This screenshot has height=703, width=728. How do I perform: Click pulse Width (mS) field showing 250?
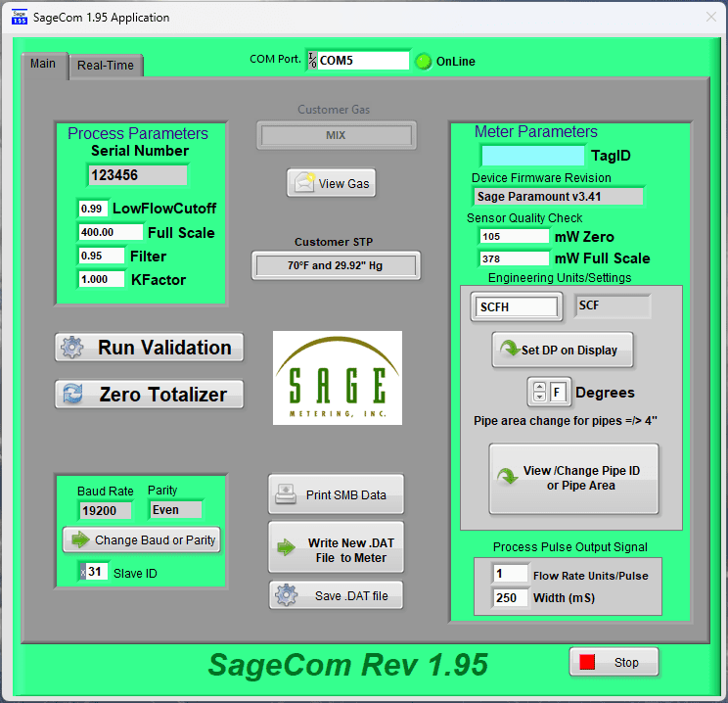point(510,597)
